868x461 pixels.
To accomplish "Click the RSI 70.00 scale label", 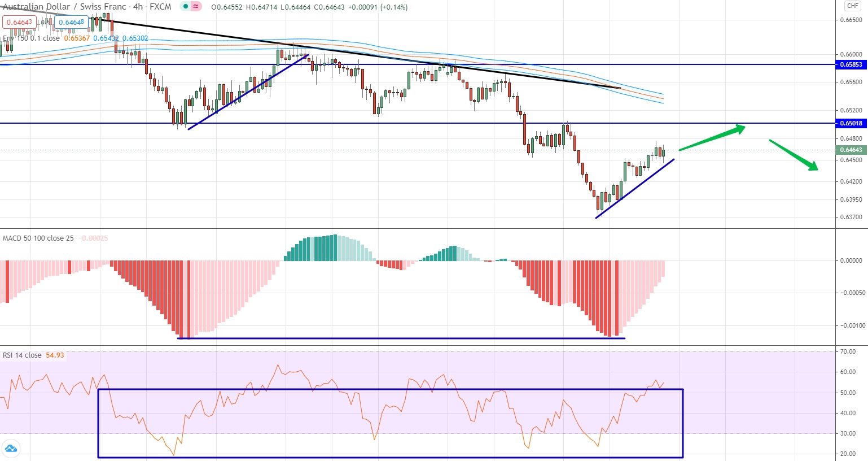I will point(848,351).
